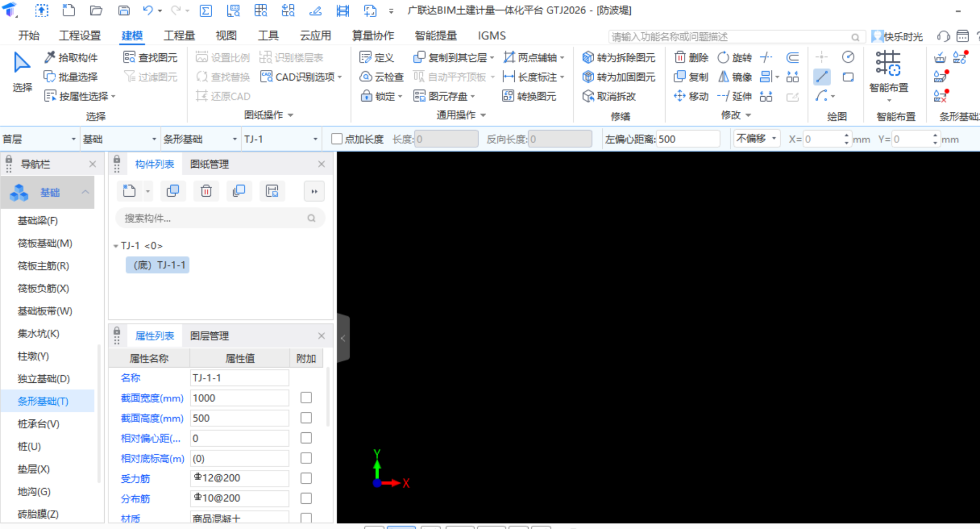
Task: Run the 云检查 cloud check
Action: 381,77
